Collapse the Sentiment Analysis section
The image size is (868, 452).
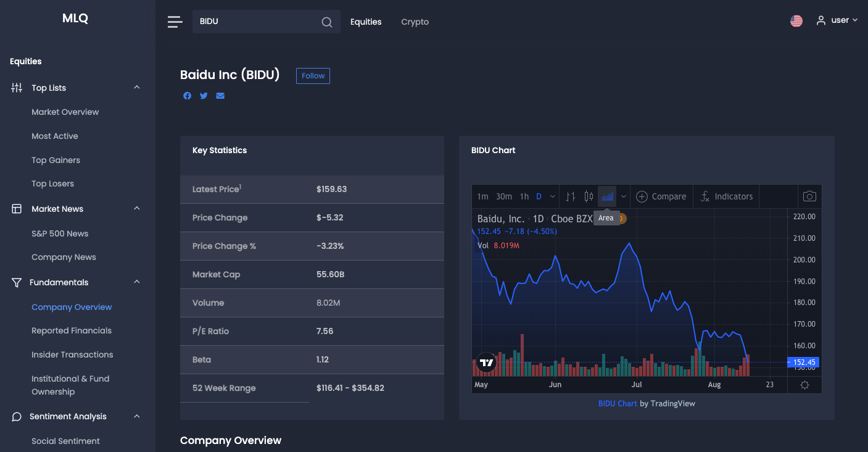pos(137,417)
